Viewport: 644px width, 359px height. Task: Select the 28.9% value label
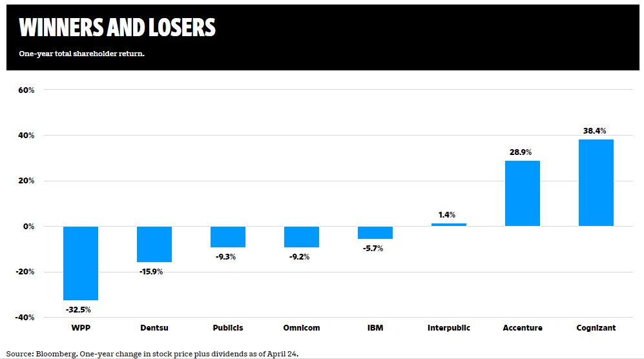[x=521, y=152]
